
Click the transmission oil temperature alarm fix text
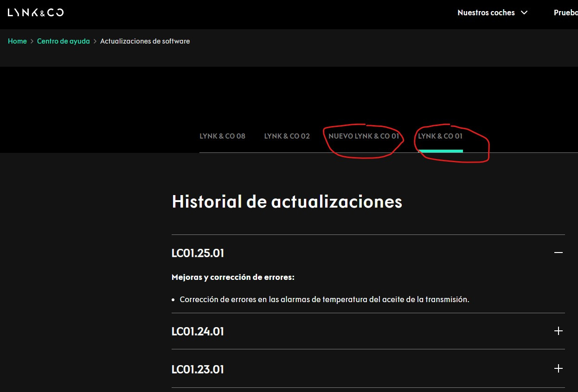[324, 299]
